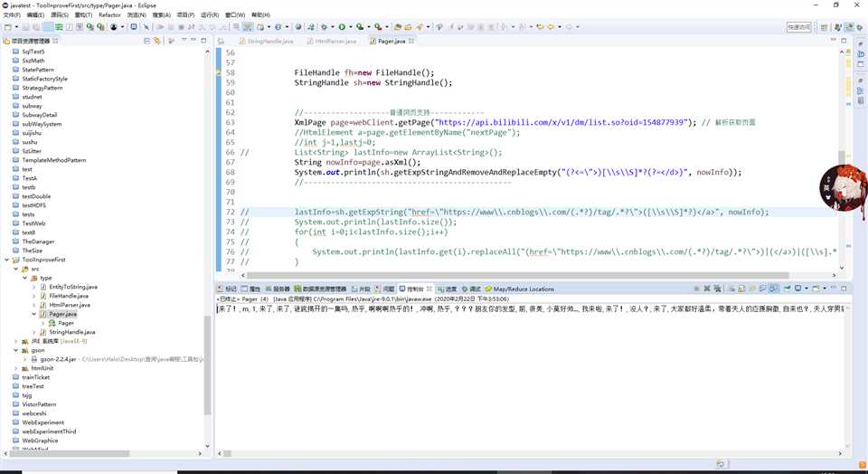Collapse the ToolInproveFirst project node

tap(7, 260)
